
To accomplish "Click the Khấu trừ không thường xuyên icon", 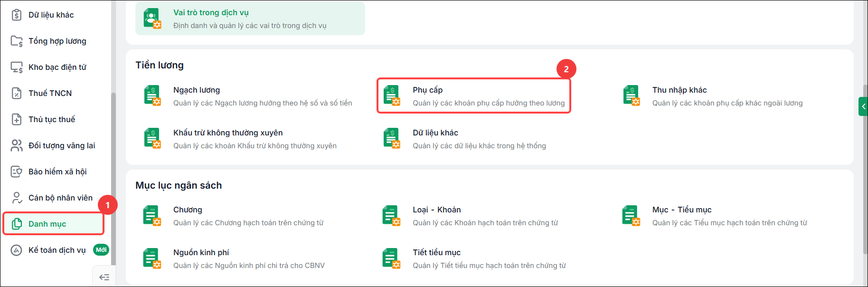I will 152,139.
